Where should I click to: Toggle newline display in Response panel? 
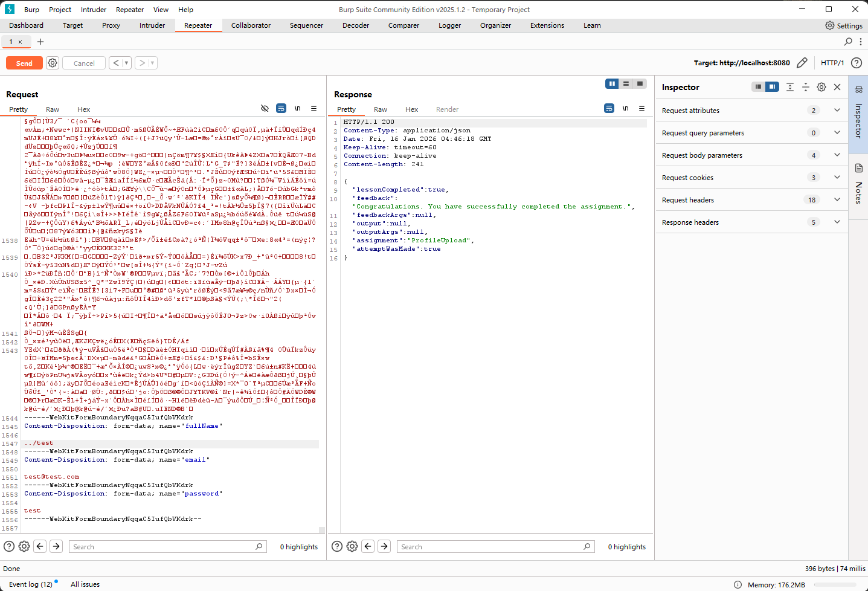[x=625, y=109]
